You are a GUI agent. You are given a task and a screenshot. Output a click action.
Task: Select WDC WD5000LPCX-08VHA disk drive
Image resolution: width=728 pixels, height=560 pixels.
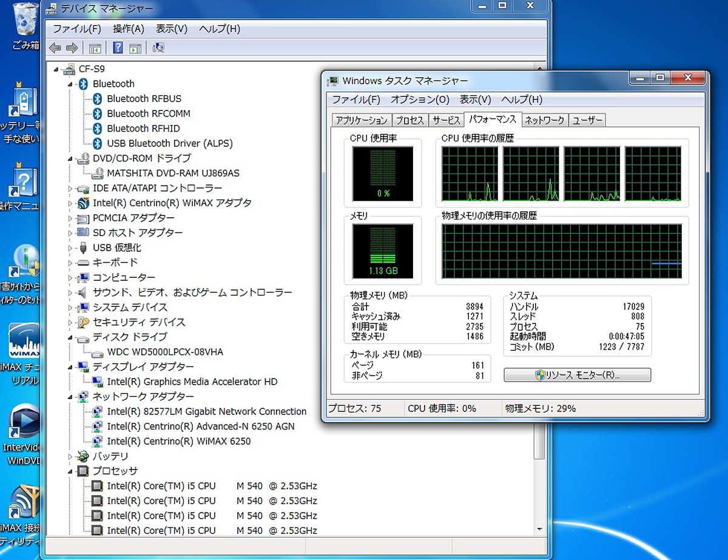165,352
